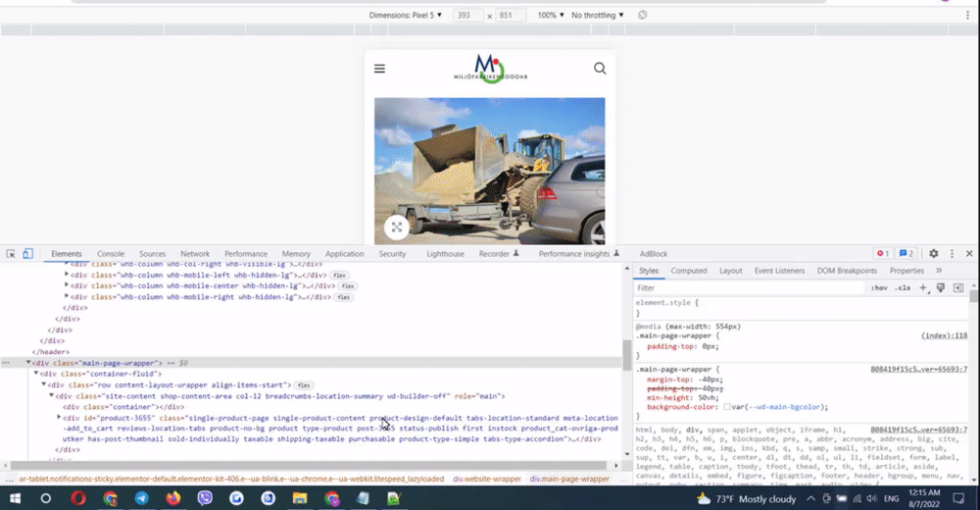Click the Miljöfabriken site logo
This screenshot has width=980, height=510.
491,69
